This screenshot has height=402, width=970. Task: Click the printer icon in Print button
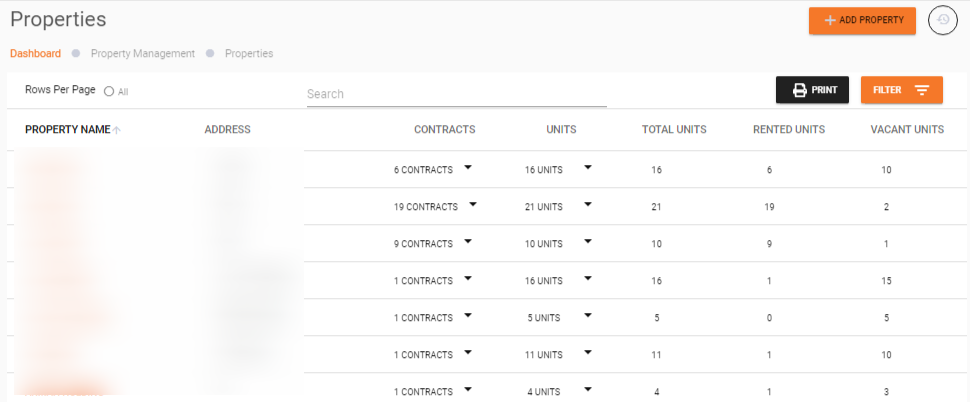(x=799, y=90)
